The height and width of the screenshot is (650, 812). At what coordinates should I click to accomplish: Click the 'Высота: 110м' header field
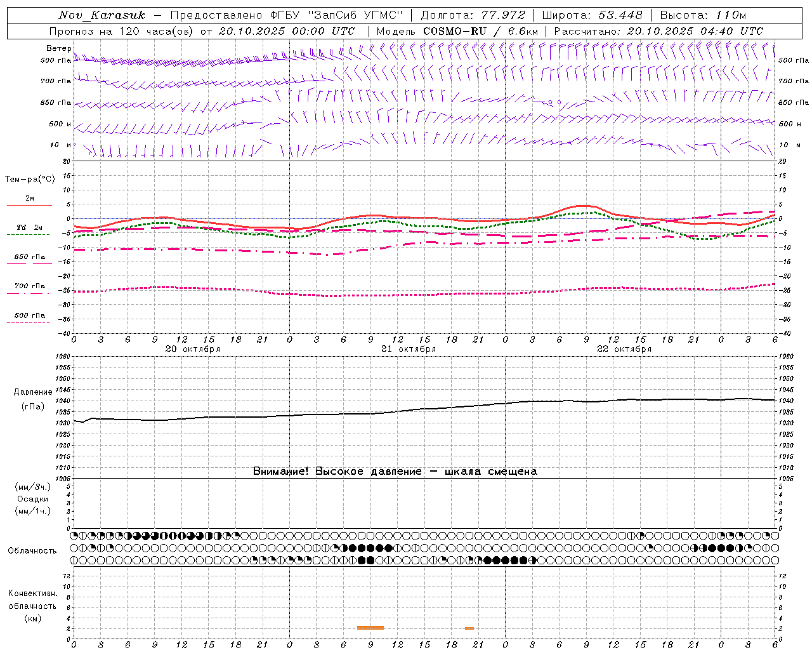(x=703, y=15)
